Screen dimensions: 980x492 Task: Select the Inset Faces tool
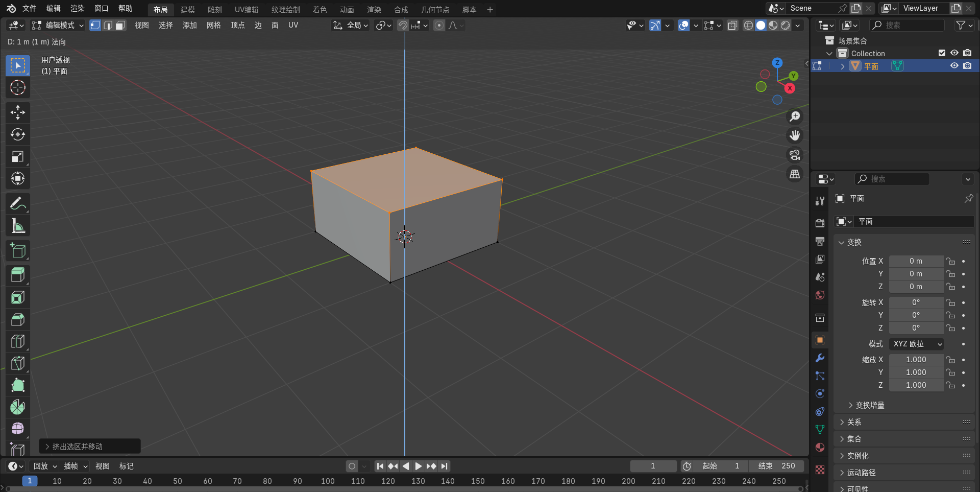(x=18, y=297)
